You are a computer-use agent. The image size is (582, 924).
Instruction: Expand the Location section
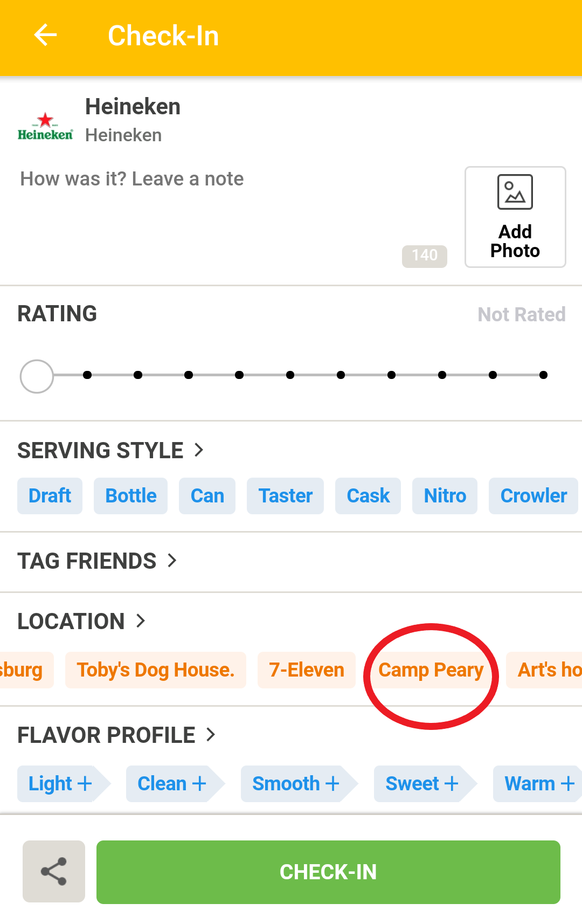(82, 621)
